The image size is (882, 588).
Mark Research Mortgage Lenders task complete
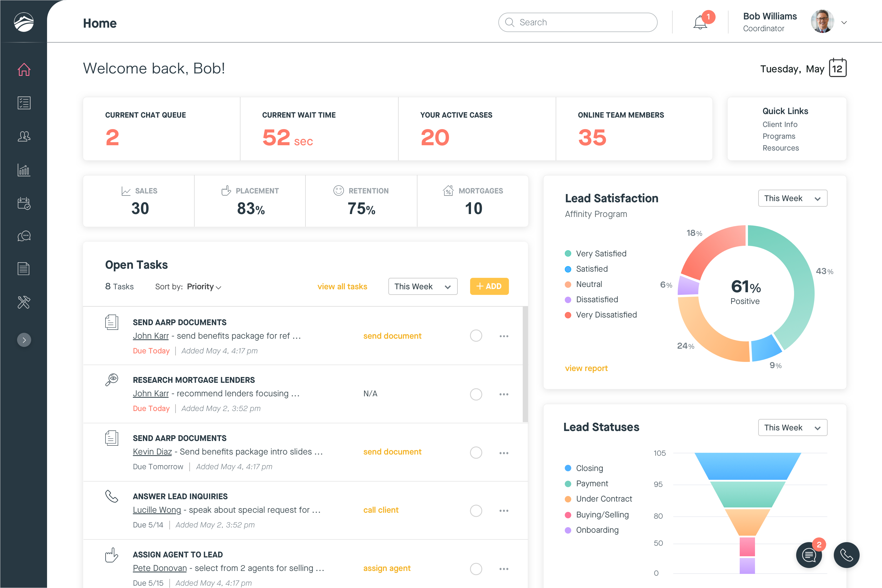(476, 394)
